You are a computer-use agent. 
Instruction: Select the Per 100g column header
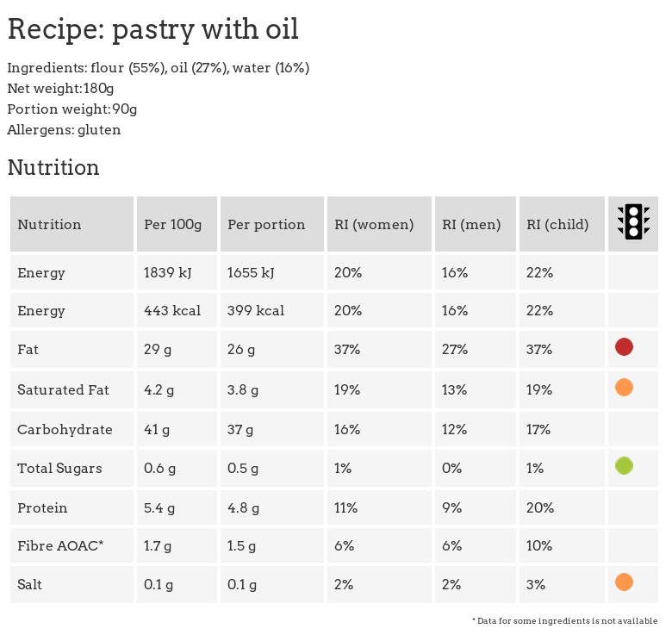click(173, 225)
